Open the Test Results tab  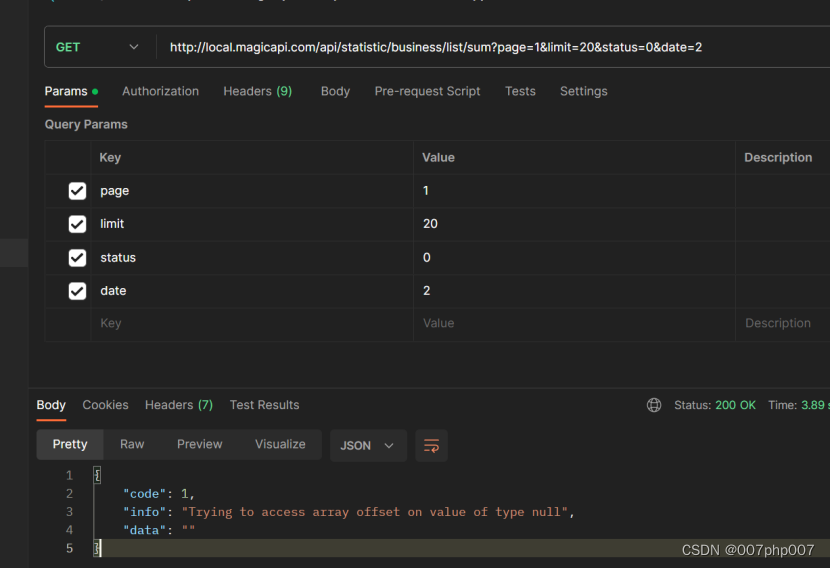[x=264, y=405]
